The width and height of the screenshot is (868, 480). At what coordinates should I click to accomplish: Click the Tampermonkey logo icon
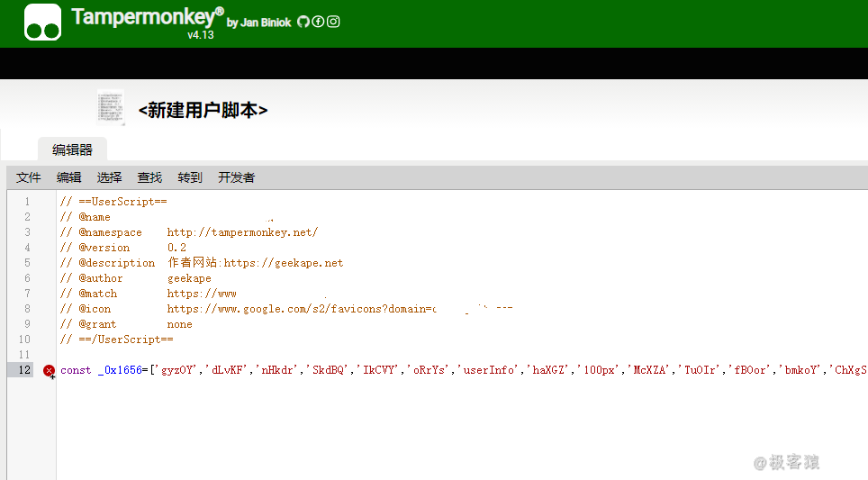pos(42,23)
